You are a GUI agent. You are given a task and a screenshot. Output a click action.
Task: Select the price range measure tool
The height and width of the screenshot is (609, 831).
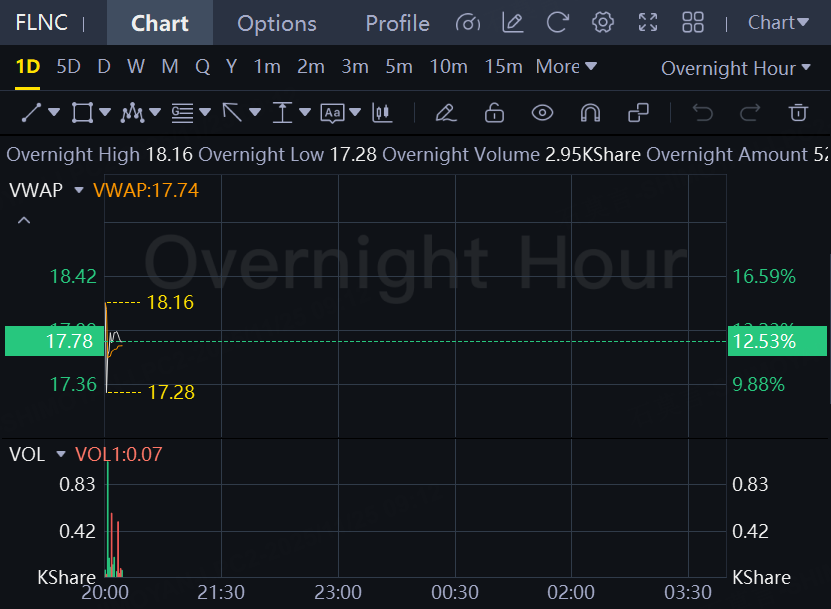tap(282, 113)
